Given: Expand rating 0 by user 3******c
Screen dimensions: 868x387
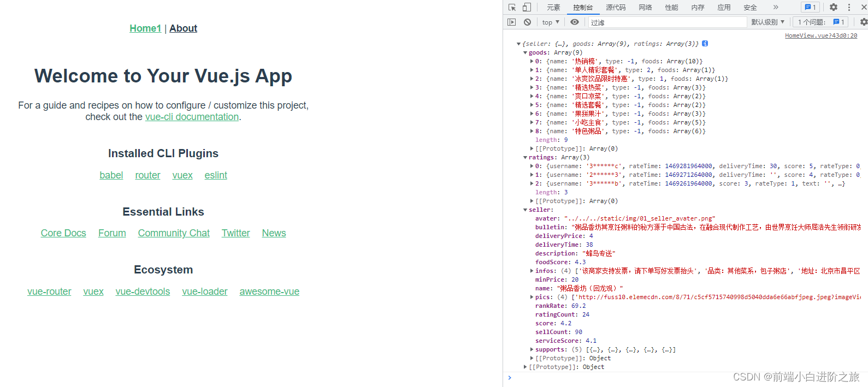Looking at the screenshot, I should 532,166.
